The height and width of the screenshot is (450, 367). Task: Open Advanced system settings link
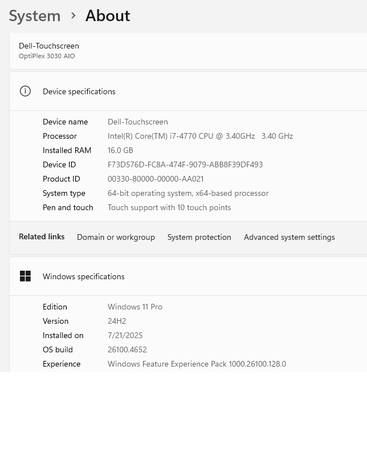(x=289, y=237)
